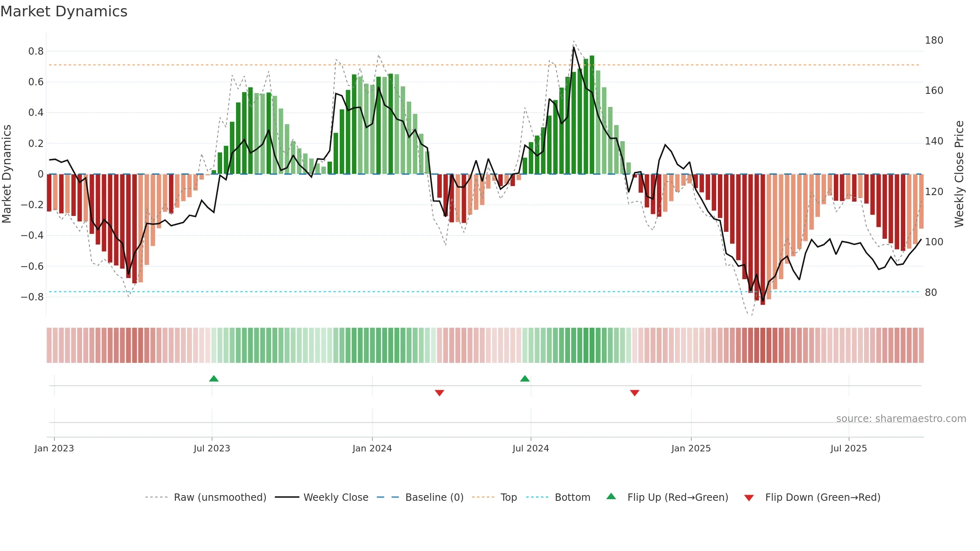Viewport: 980px width, 551px height.
Task: Click the 0.8 left axis tick label
Action: click(x=36, y=51)
